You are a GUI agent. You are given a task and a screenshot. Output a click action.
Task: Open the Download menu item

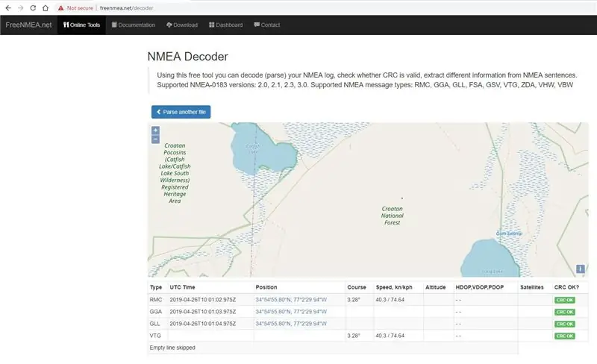pyautogui.click(x=182, y=25)
